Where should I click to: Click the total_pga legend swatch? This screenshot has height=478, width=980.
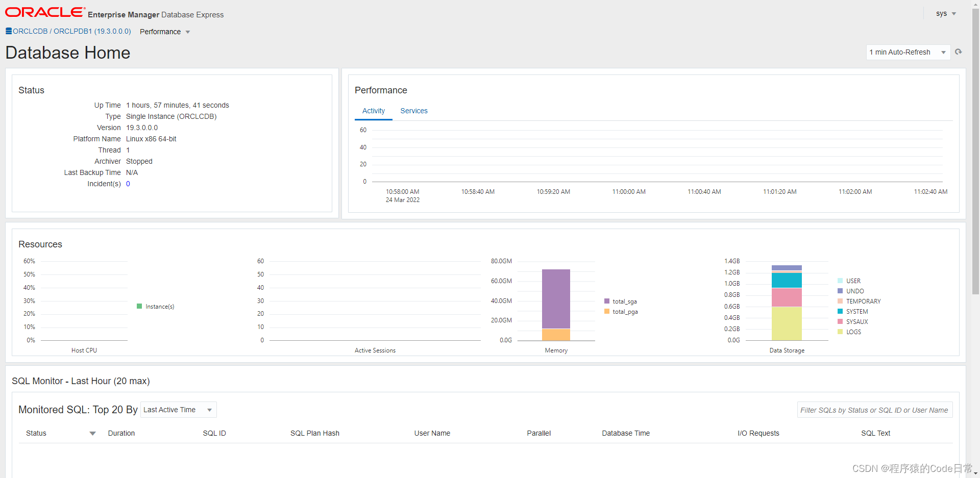click(x=607, y=311)
